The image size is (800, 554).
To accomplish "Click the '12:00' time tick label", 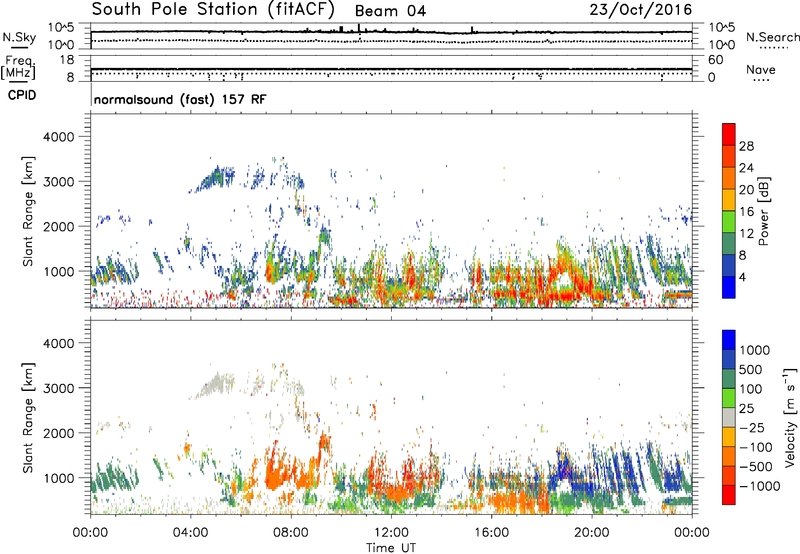I will point(391,533).
